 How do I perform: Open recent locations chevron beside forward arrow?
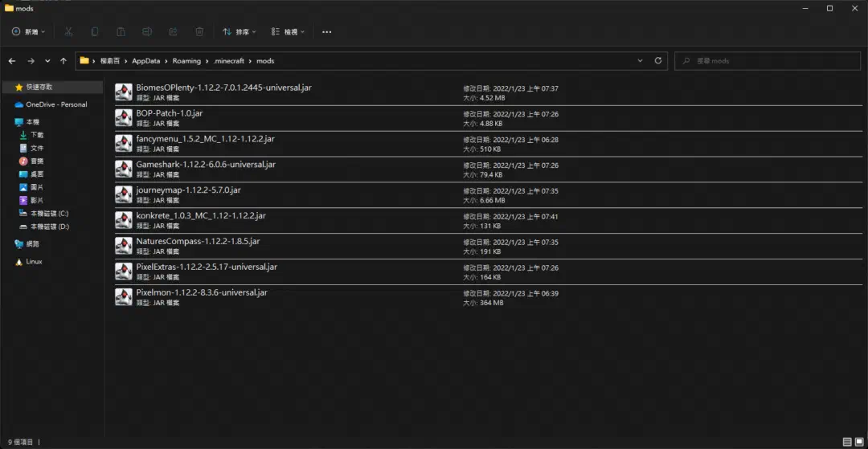pyautogui.click(x=47, y=61)
